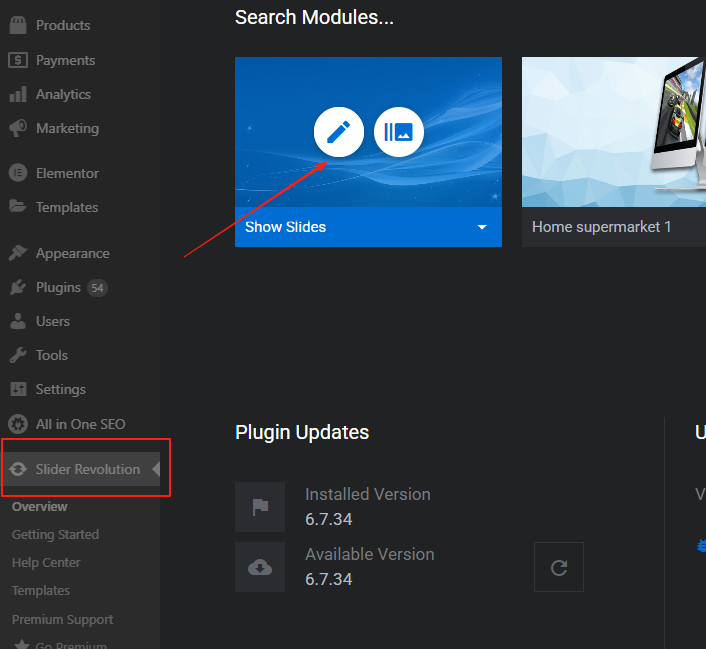Open the Help Center link
The height and width of the screenshot is (649, 706).
[x=46, y=562]
